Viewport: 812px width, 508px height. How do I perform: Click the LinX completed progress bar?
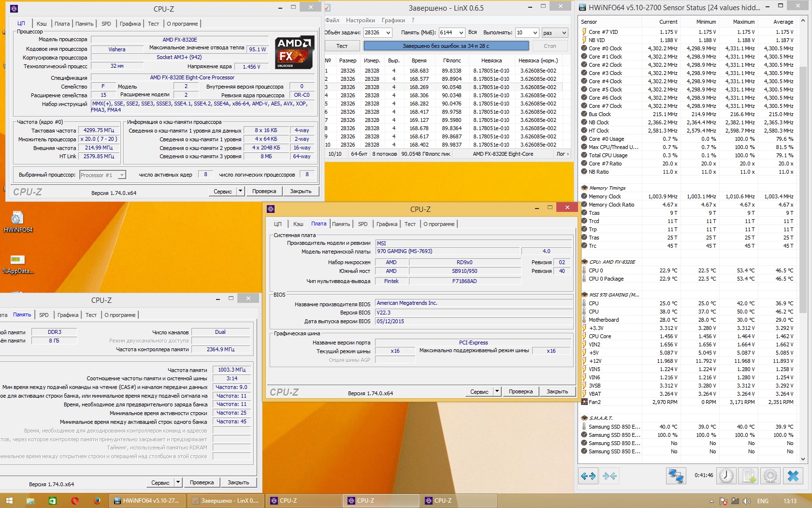[x=446, y=46]
